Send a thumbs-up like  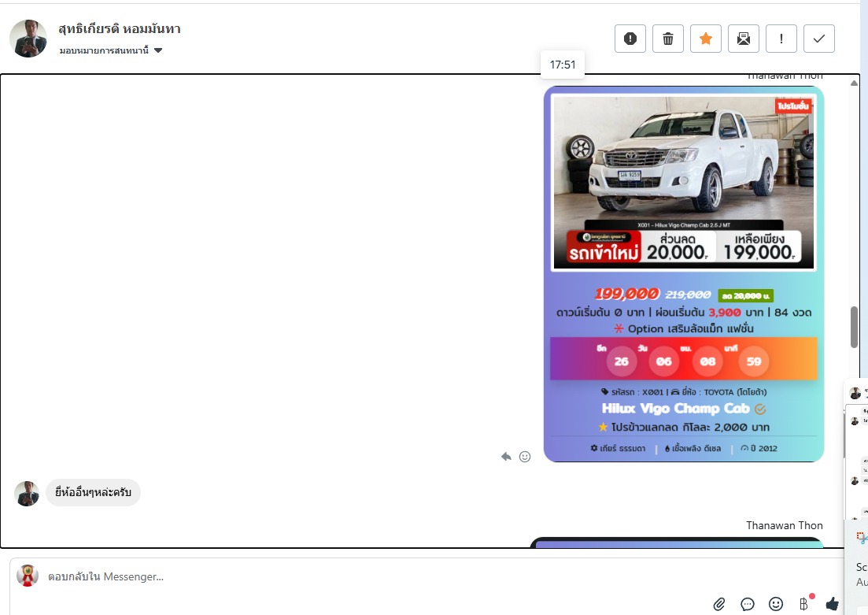tap(832, 604)
